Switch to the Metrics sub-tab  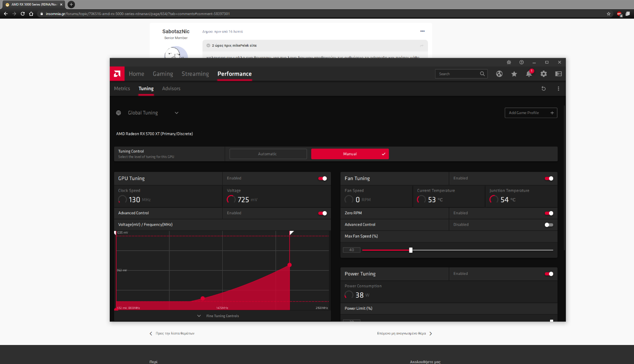coord(122,89)
